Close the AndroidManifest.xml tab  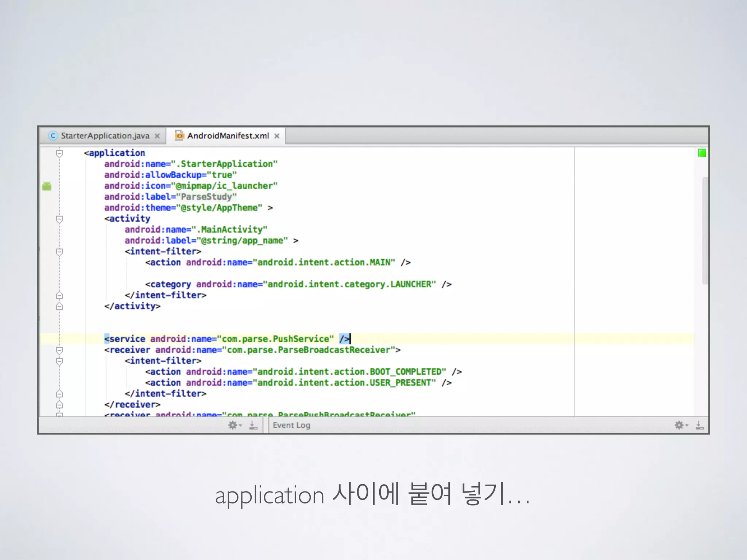coord(277,136)
